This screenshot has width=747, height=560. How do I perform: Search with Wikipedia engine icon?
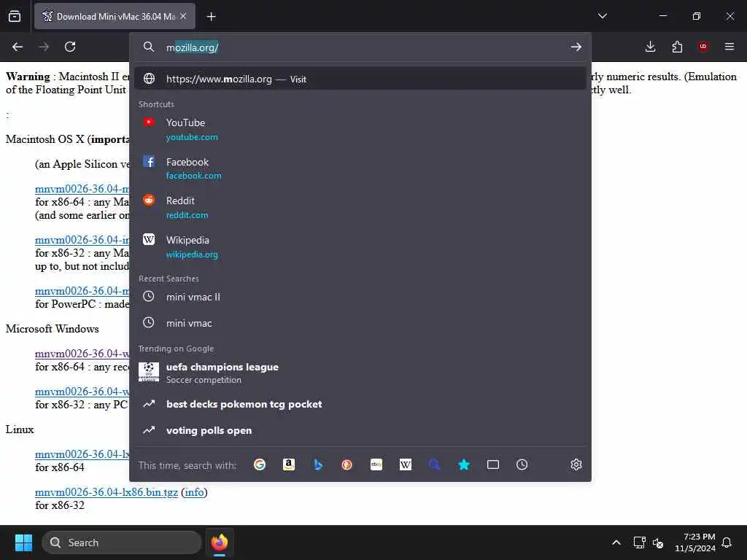(406, 464)
